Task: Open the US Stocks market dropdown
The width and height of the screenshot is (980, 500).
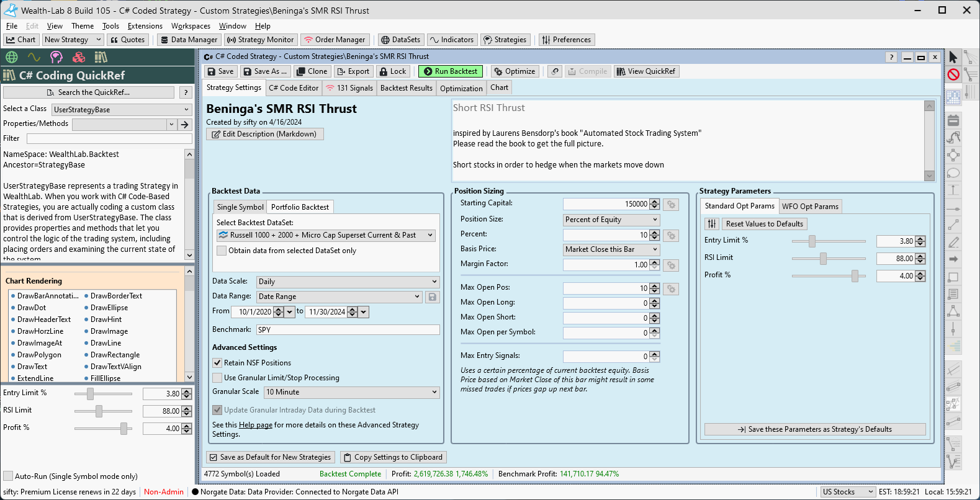Action: (848, 492)
